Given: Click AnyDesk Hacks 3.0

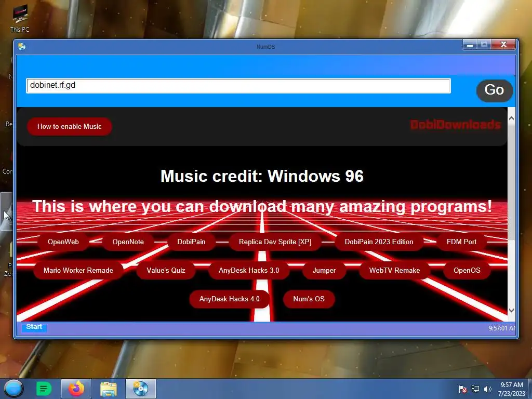Looking at the screenshot, I should click(x=249, y=270).
